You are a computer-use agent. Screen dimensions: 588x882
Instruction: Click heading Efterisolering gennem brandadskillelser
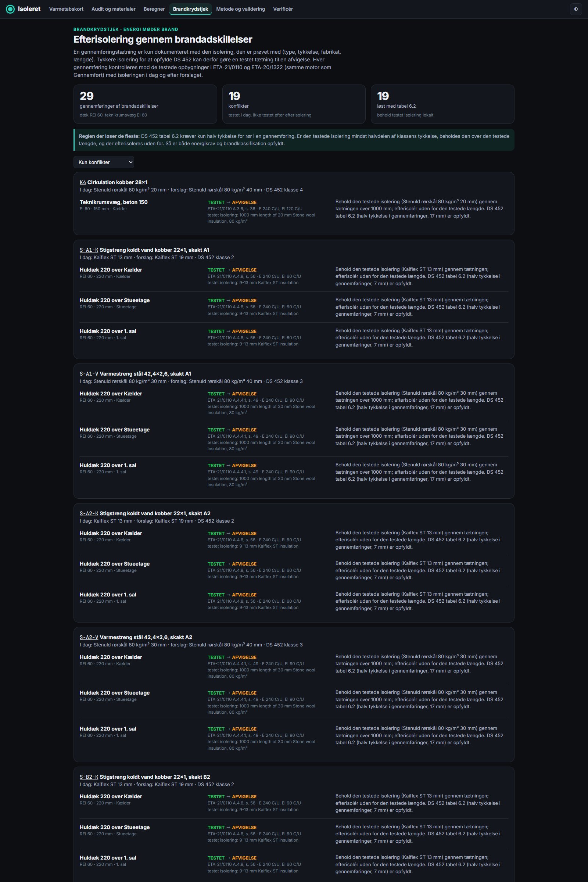pos(163,39)
